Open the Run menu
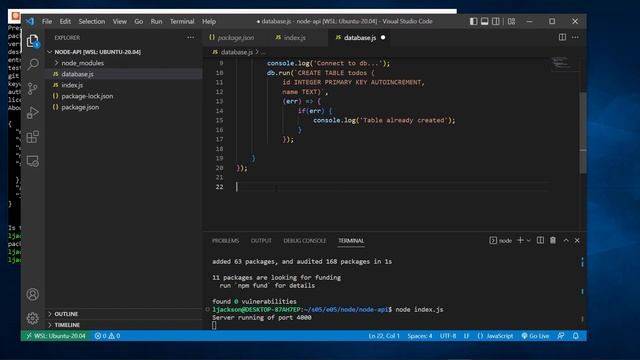Image resolution: width=640 pixels, height=360 pixels. (156, 21)
